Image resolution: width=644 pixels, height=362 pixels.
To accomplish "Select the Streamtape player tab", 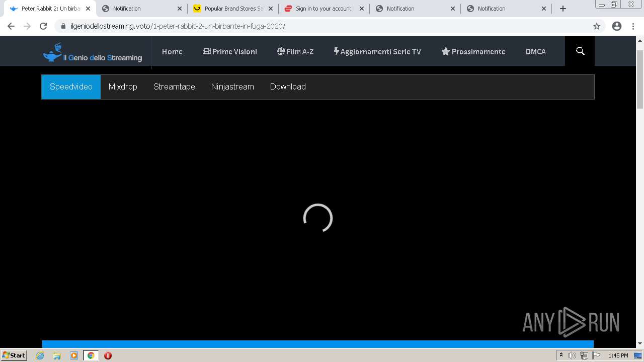I will point(174,86).
